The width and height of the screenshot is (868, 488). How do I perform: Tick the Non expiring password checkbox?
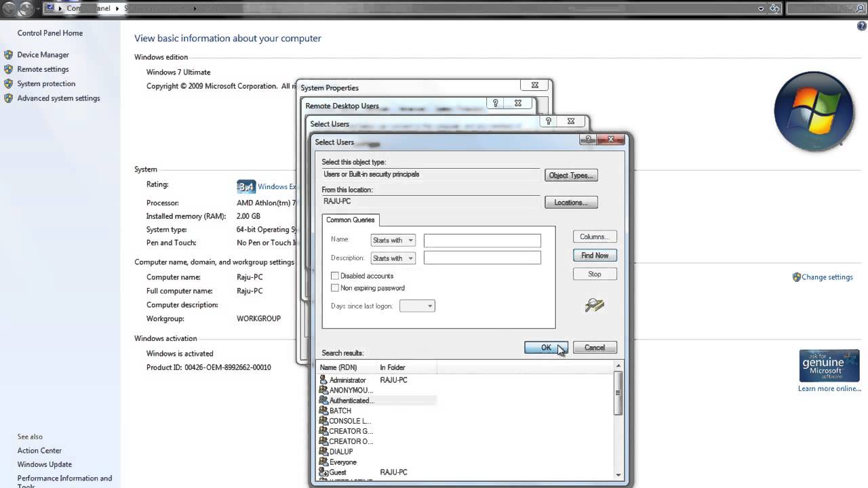click(x=335, y=288)
